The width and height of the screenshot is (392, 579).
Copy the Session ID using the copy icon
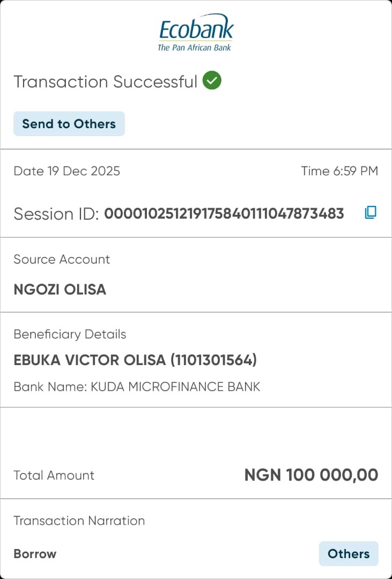(371, 213)
